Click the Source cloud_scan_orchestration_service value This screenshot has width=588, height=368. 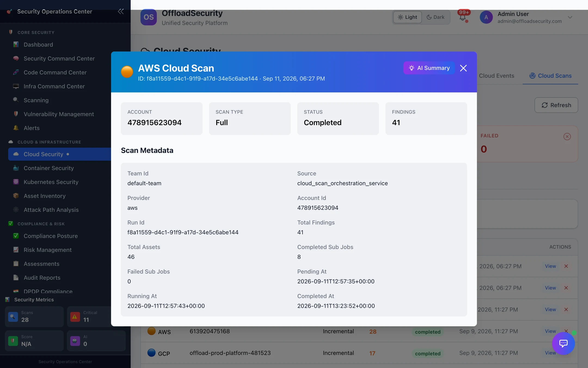[x=342, y=183]
